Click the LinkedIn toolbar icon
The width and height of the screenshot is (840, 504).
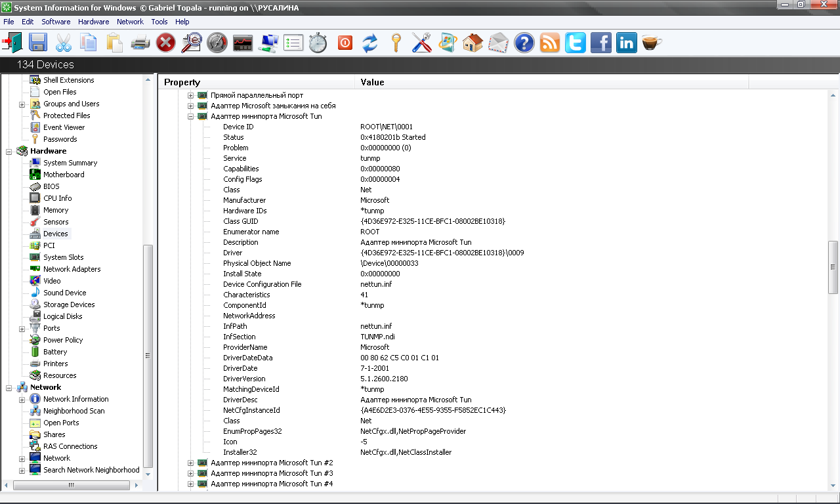[627, 43]
